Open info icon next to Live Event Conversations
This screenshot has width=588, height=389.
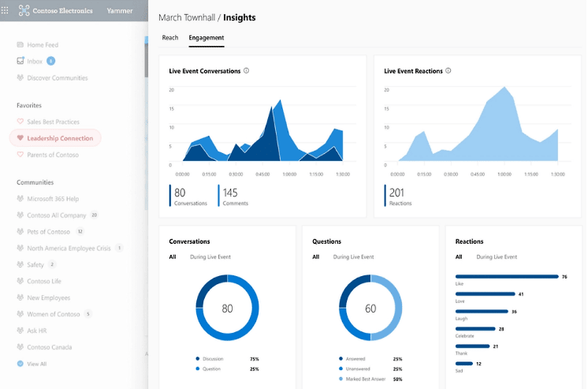(x=247, y=70)
